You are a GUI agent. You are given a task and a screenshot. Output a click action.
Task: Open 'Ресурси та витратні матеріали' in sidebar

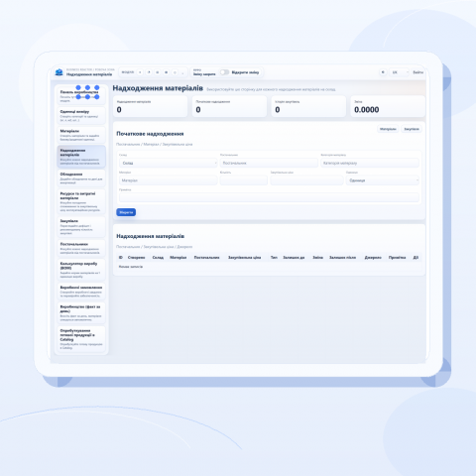[x=81, y=201]
